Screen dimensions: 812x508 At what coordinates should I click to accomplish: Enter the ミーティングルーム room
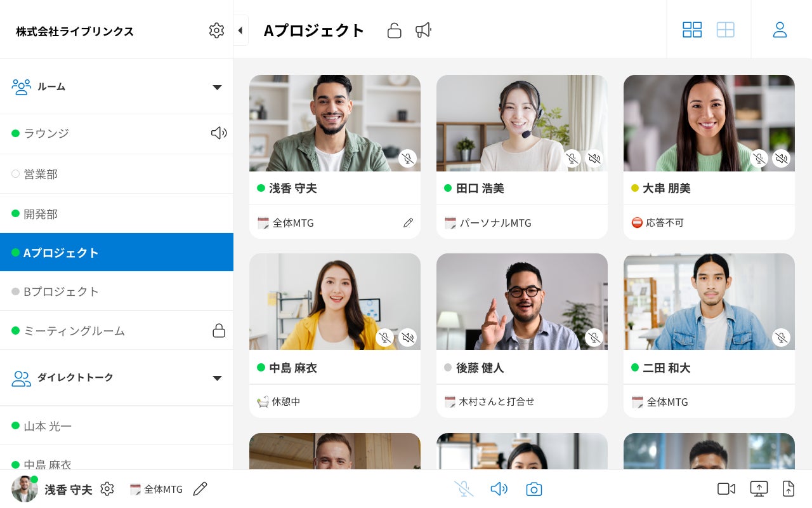point(117,331)
